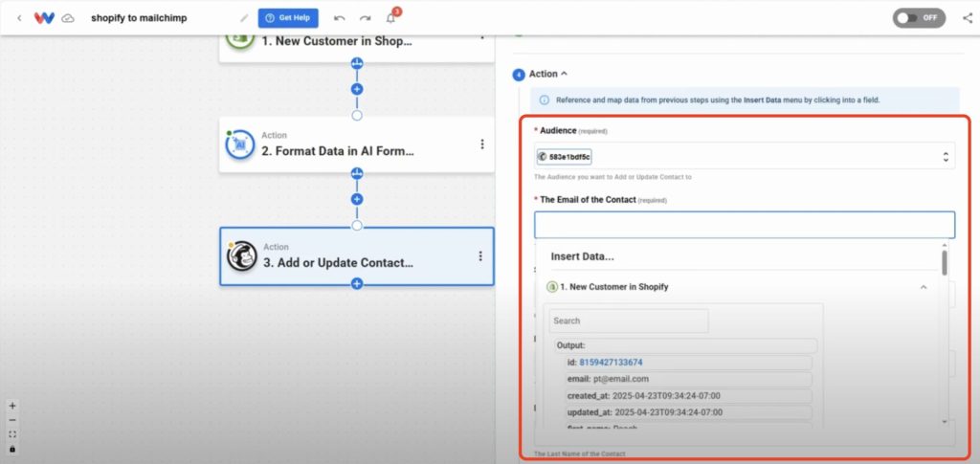Click the Insert Data scrollbar thumb

pyautogui.click(x=945, y=262)
